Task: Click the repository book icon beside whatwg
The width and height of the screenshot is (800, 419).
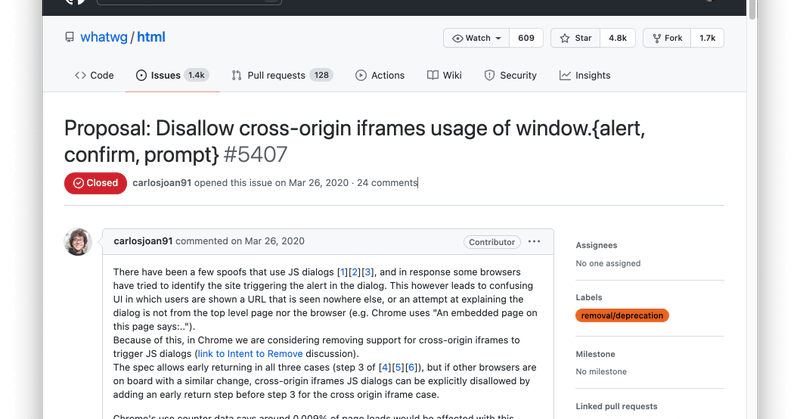Action: point(69,37)
